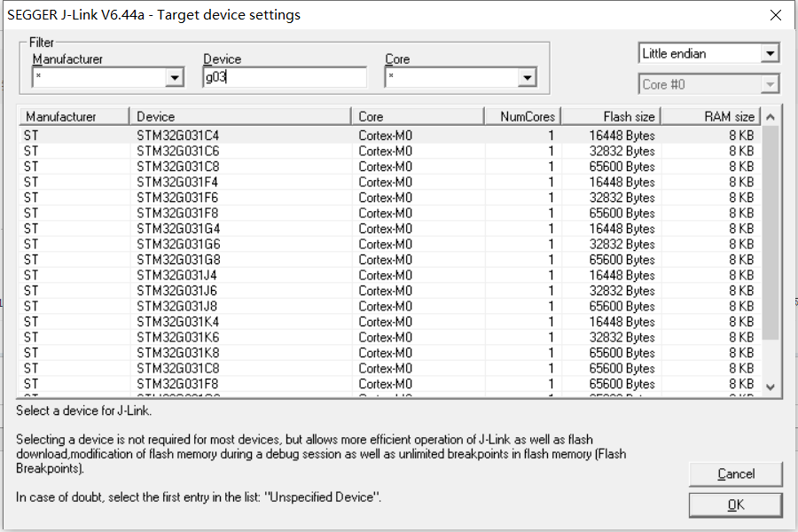The image size is (798, 532).
Task: Sort by the Device column header
Action: click(240, 116)
